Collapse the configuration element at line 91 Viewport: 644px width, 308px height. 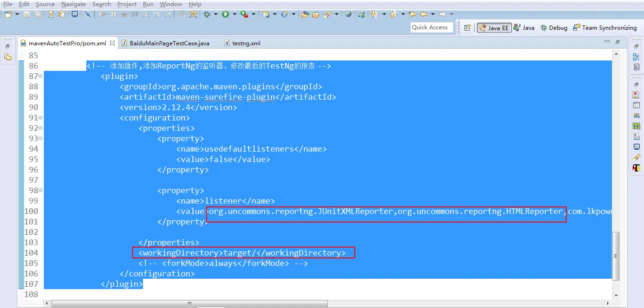pos(41,118)
